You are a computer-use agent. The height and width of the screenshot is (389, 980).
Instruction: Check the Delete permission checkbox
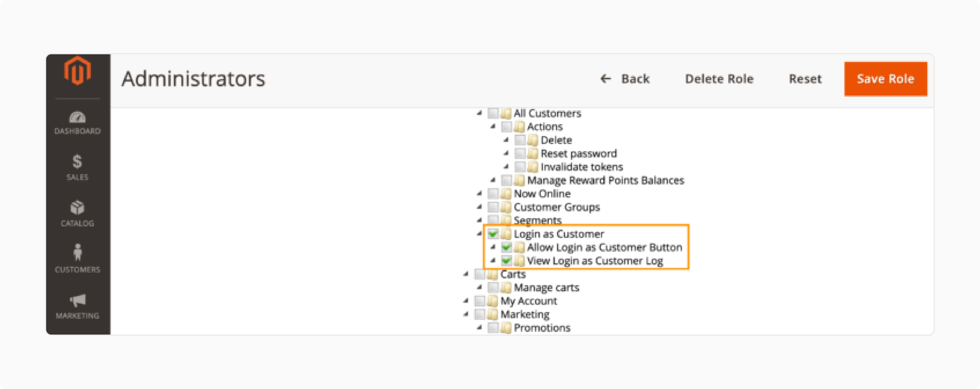point(520,140)
